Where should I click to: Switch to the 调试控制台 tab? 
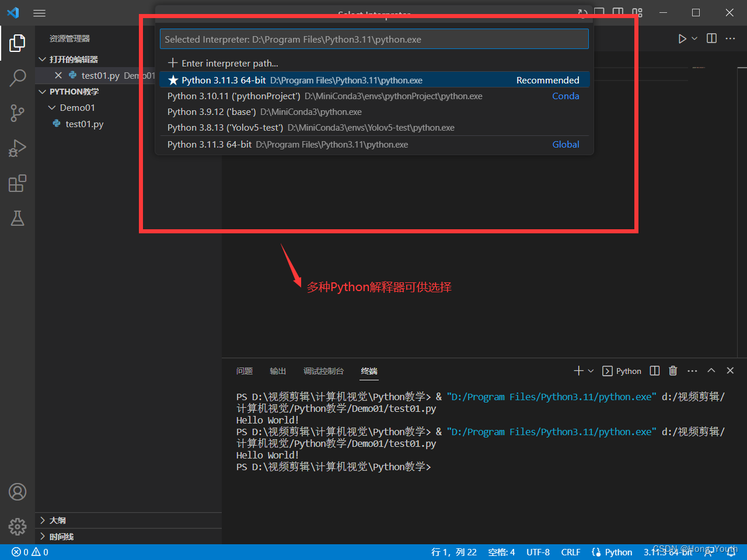[324, 370]
